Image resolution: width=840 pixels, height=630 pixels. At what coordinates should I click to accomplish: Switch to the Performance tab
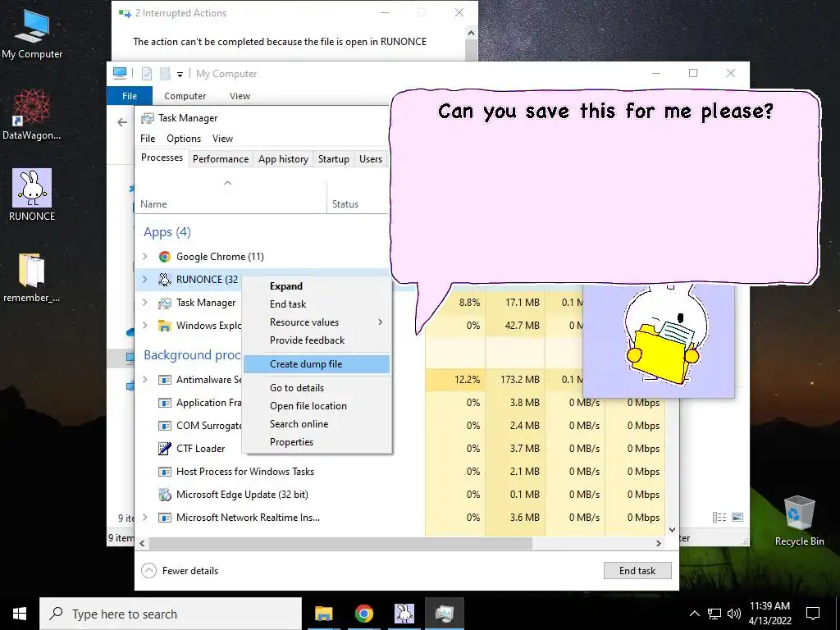coord(221,159)
